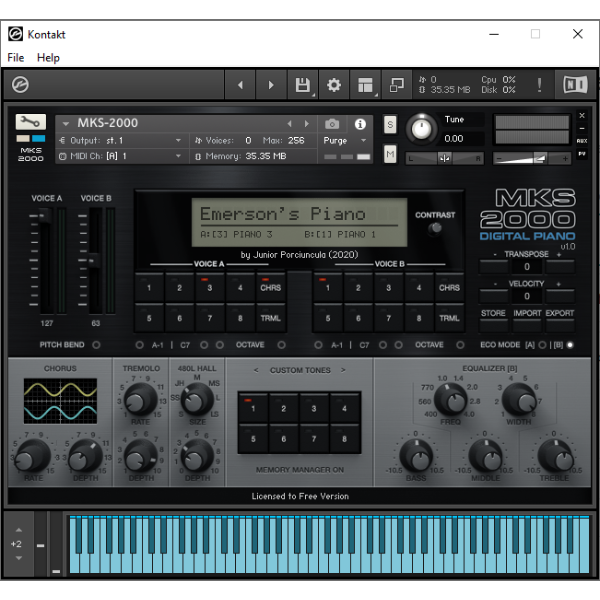
Task: Toggle the minimized view windows icon
Action: (396, 85)
